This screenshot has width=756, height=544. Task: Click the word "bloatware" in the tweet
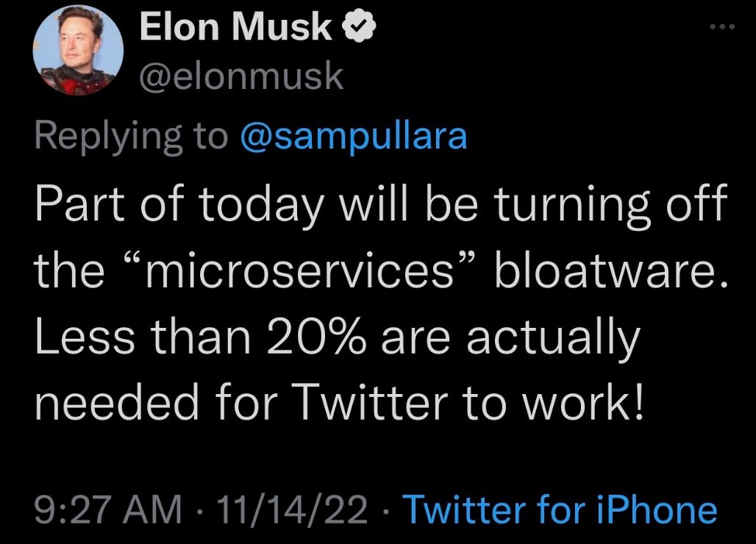coord(609,273)
